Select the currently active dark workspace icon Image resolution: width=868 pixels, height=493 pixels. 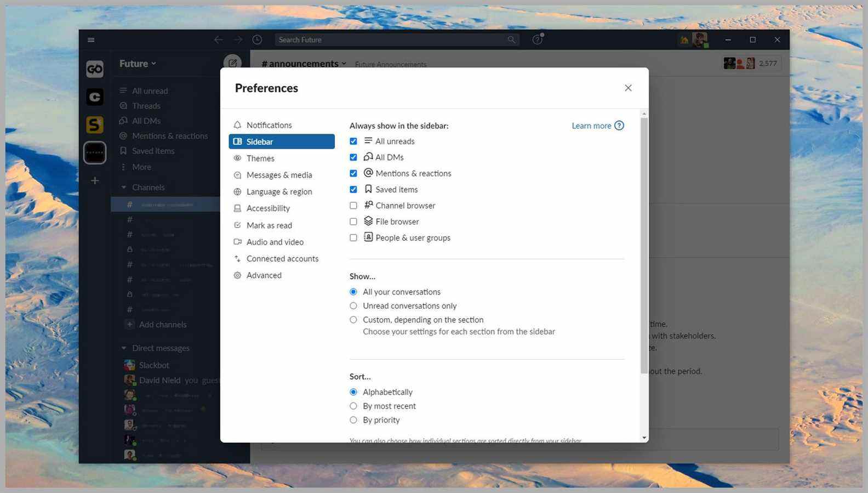click(95, 153)
